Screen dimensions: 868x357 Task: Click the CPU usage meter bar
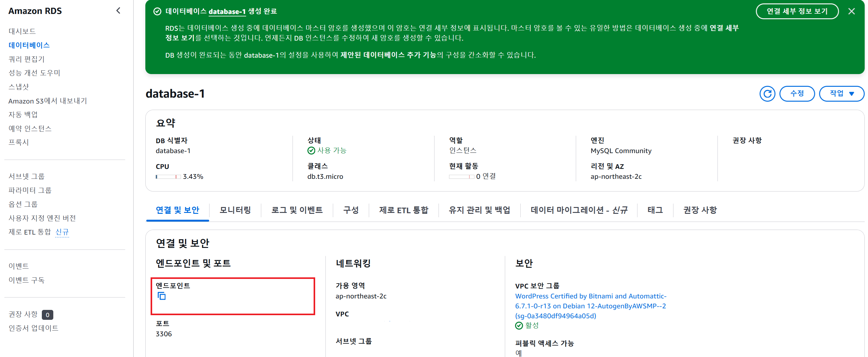click(168, 177)
